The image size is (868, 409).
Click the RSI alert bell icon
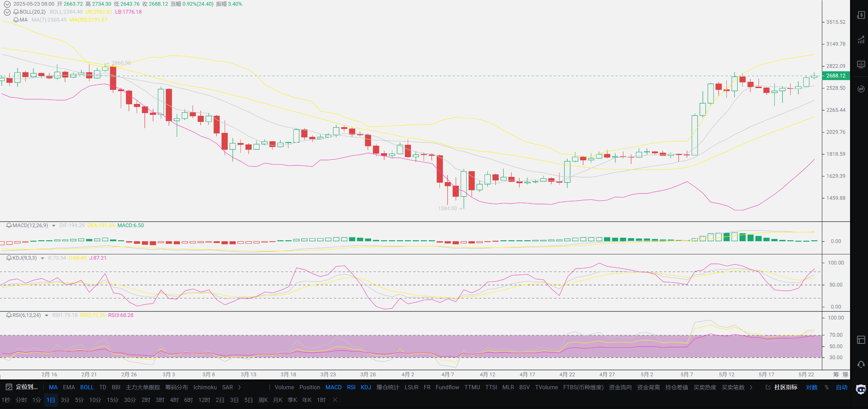coord(9,315)
